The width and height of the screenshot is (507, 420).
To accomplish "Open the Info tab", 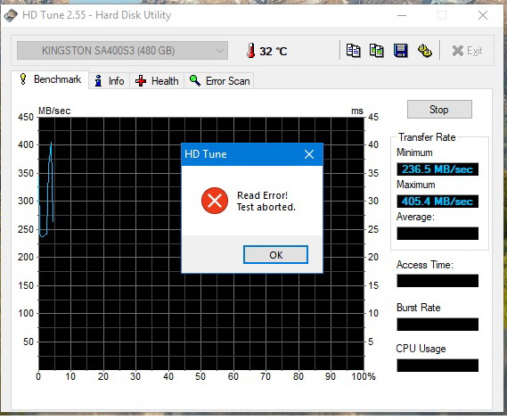I will pyautogui.click(x=110, y=81).
